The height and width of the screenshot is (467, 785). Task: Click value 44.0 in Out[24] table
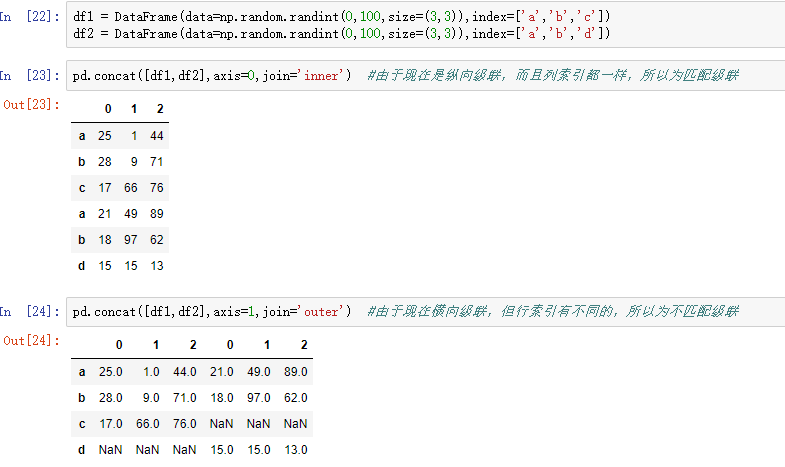point(185,372)
